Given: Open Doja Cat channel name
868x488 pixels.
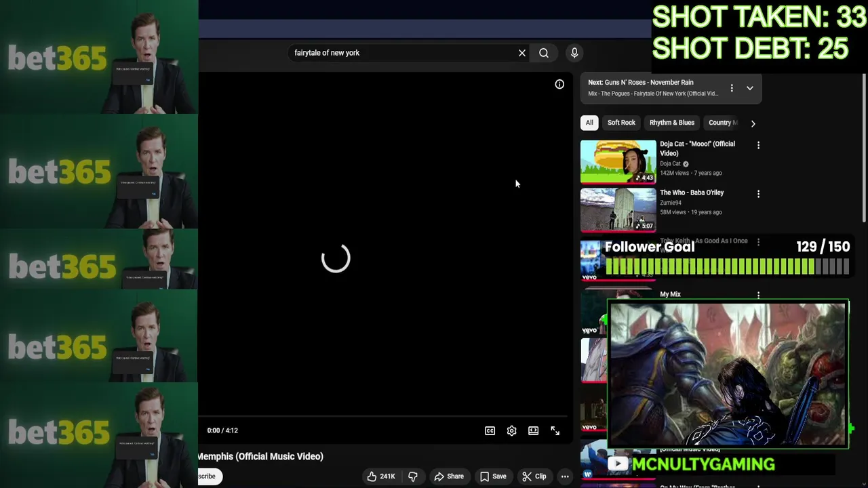Looking at the screenshot, I should click(670, 163).
